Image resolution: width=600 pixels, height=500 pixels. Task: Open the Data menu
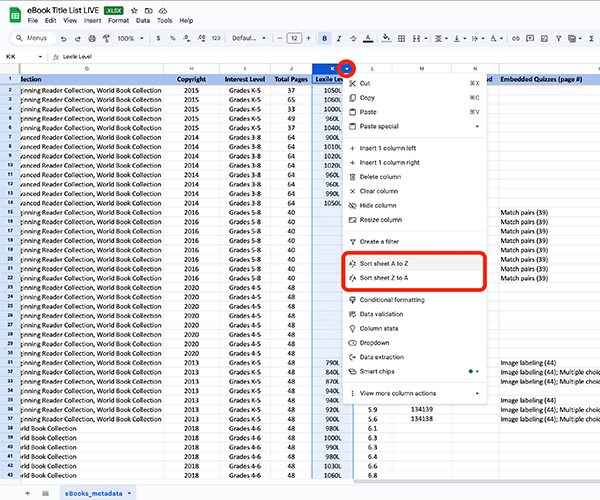tap(143, 21)
